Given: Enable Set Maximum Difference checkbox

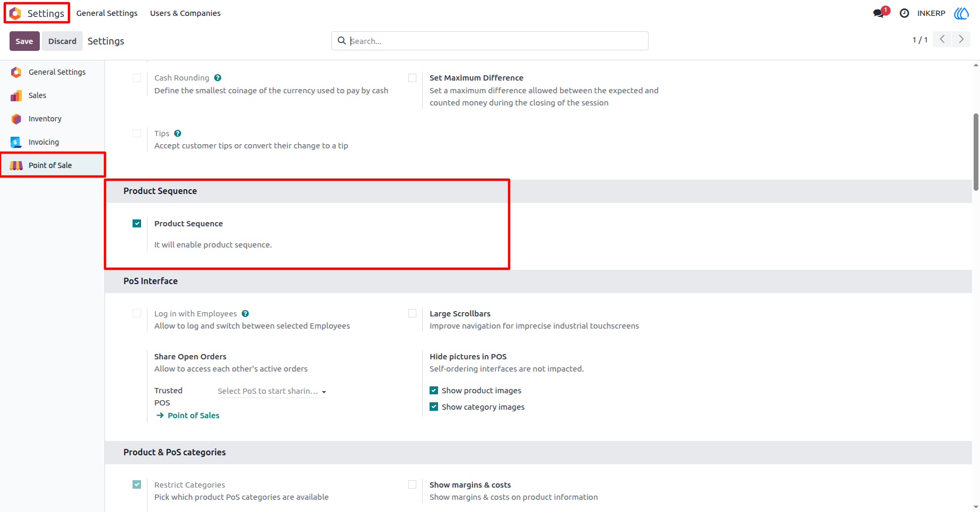Looking at the screenshot, I should tap(412, 78).
